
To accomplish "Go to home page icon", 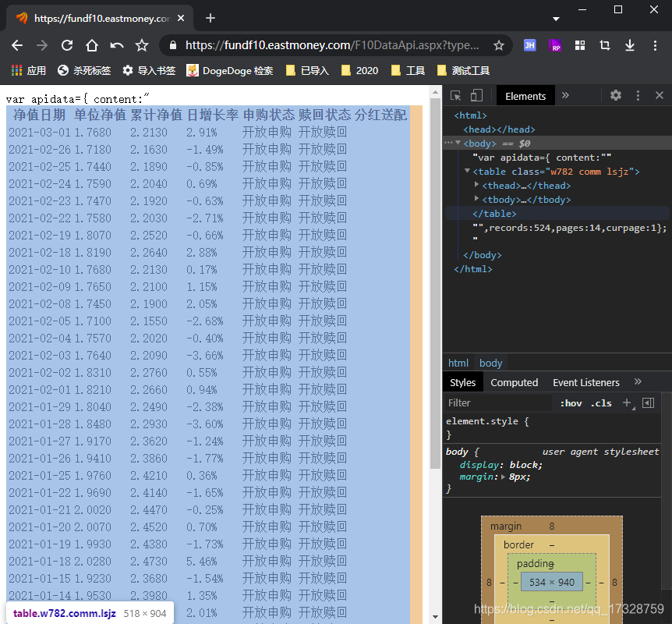I will [91, 45].
